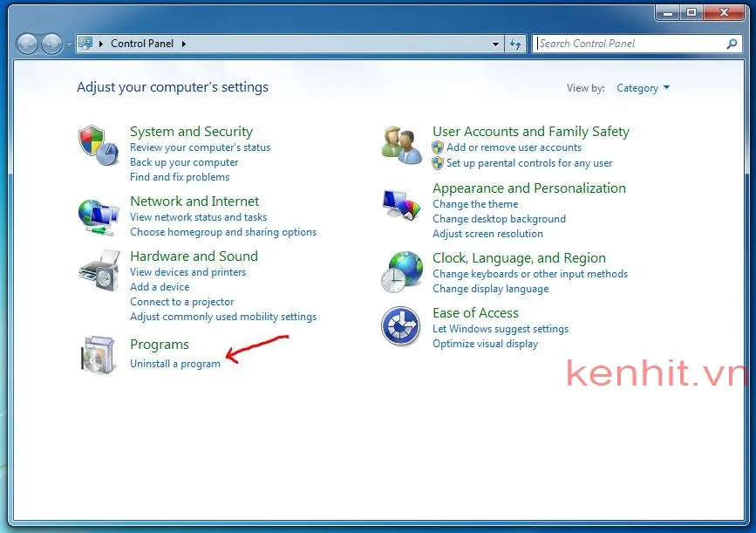Screen dimensions: 756x533
Task: Open User Accounts and Family Safety icon
Action: point(400,143)
